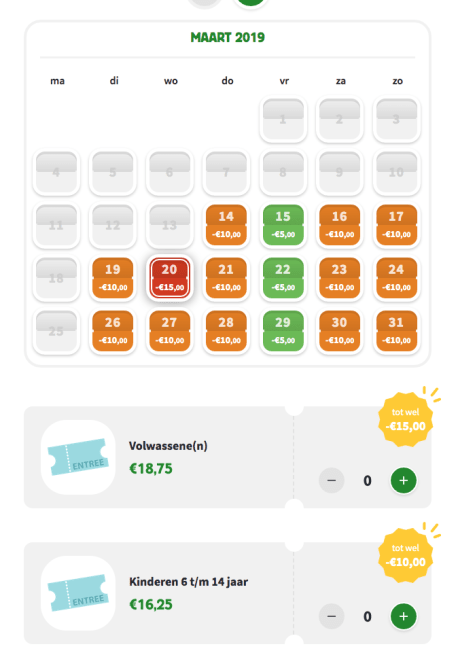Click the entree ticket icon for Volwassene(n)
The image size is (475, 670).
pyautogui.click(x=78, y=457)
